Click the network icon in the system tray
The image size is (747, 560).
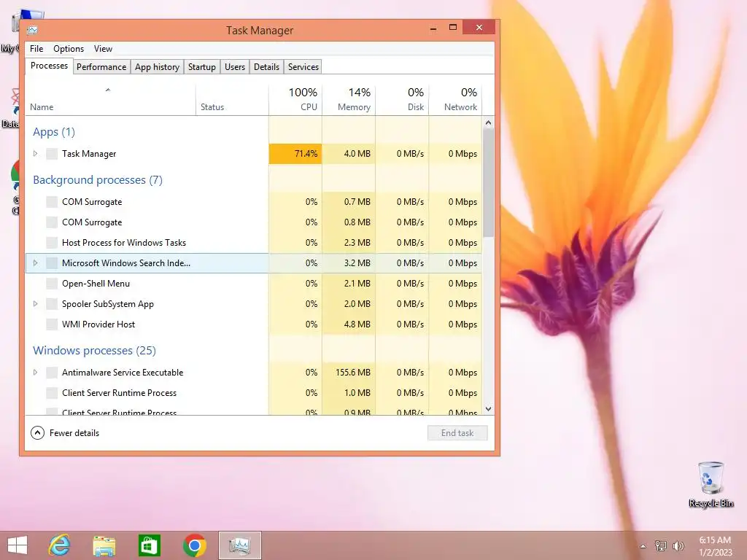click(x=660, y=545)
